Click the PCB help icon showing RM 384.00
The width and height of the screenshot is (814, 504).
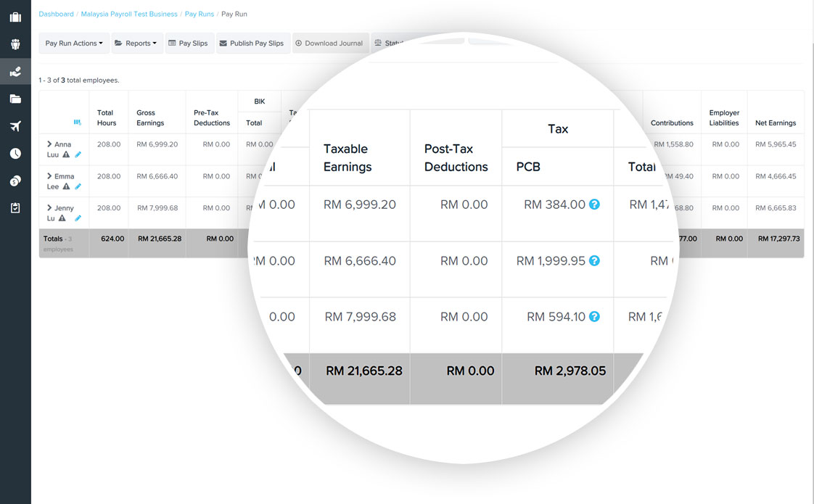coord(595,205)
